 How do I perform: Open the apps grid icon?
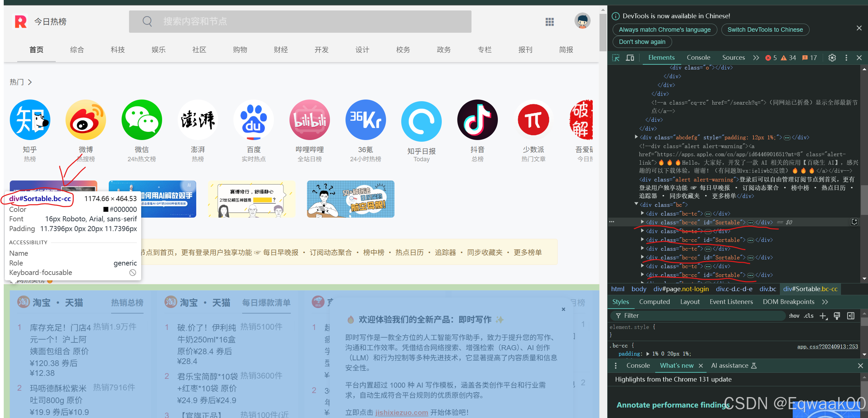[x=550, y=22]
